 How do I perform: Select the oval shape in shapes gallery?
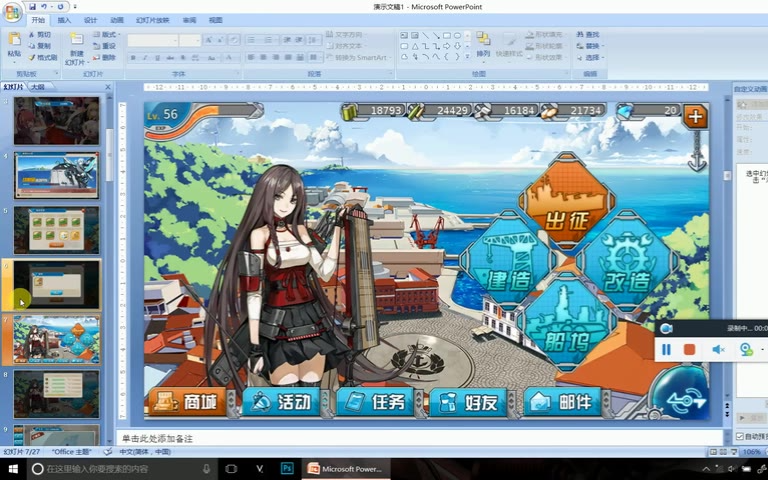(457, 35)
